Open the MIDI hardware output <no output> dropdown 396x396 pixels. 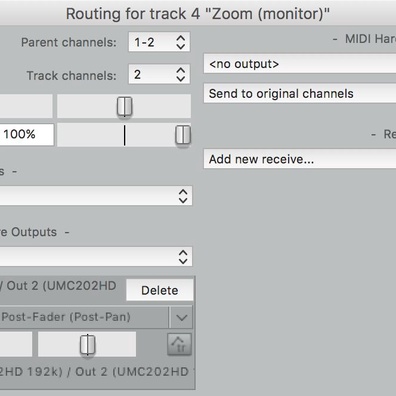click(x=300, y=64)
